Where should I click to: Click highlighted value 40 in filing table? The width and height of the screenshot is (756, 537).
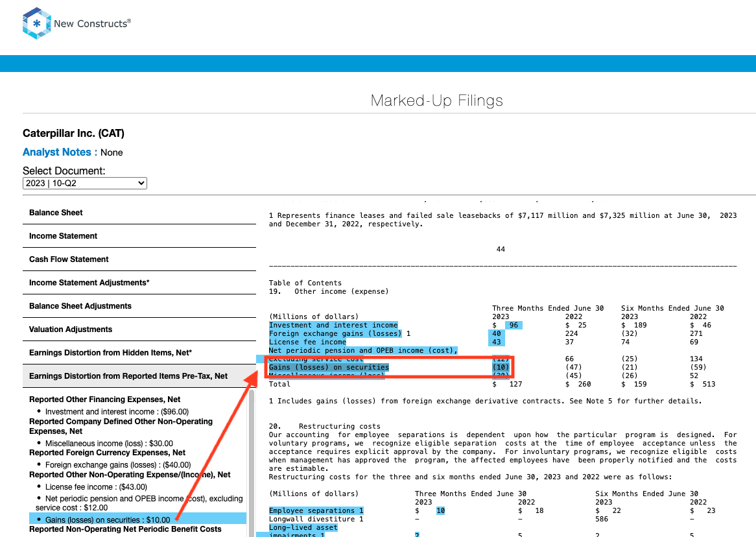point(497,333)
